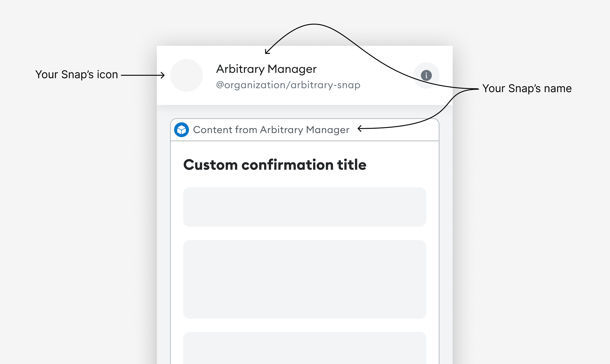
Task: Click the 'Your Snap's name' annotation label
Action: tap(527, 89)
